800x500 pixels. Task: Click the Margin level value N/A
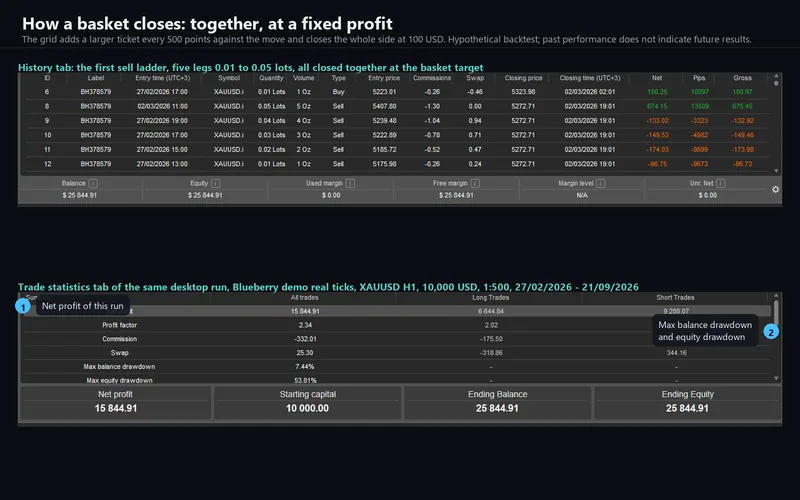point(582,195)
